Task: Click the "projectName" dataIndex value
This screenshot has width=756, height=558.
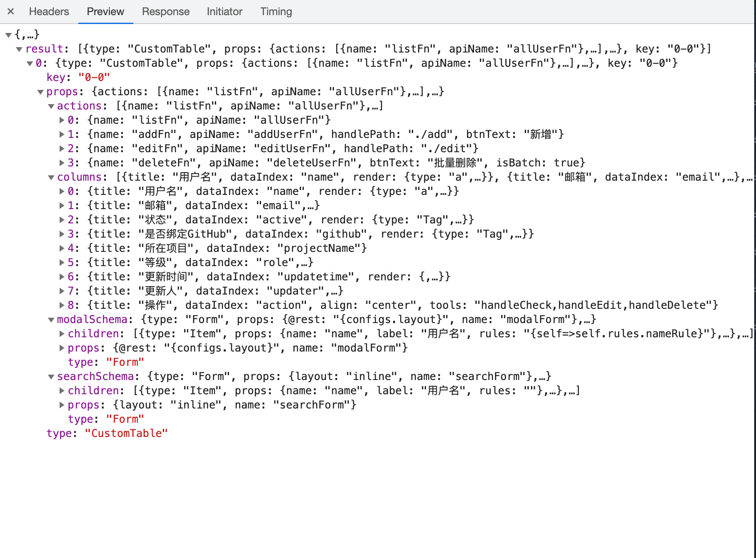Action: (x=319, y=248)
